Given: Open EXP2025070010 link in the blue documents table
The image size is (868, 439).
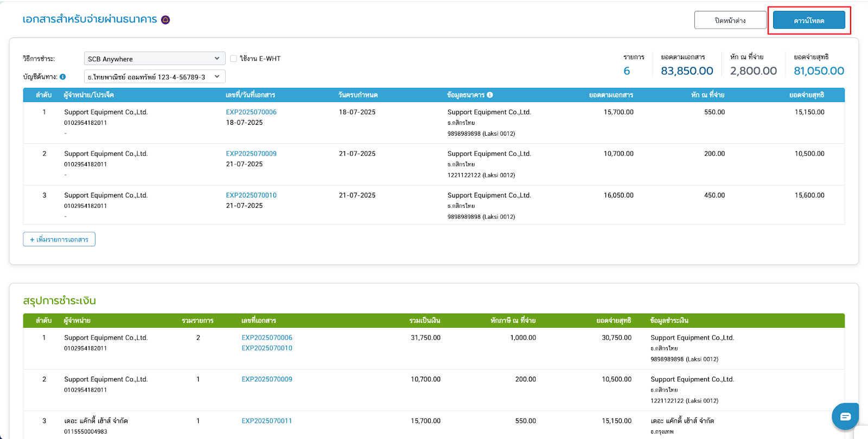Looking at the screenshot, I should 251,195.
